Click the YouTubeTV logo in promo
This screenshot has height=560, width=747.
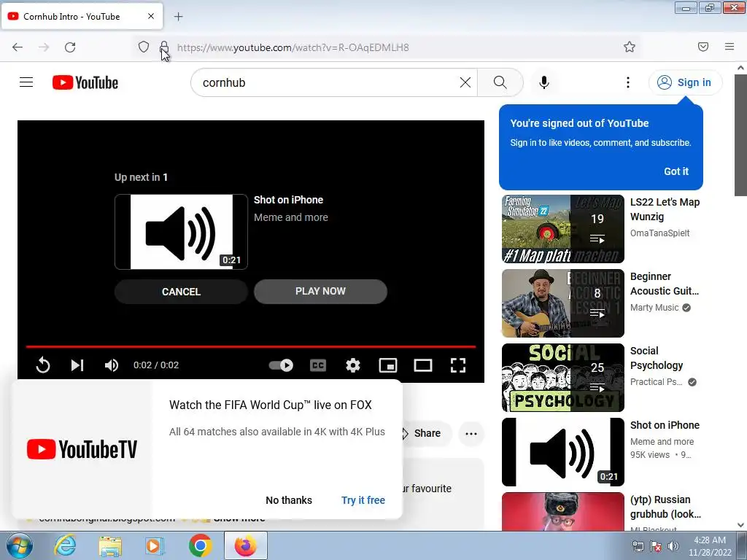pyautogui.click(x=82, y=449)
